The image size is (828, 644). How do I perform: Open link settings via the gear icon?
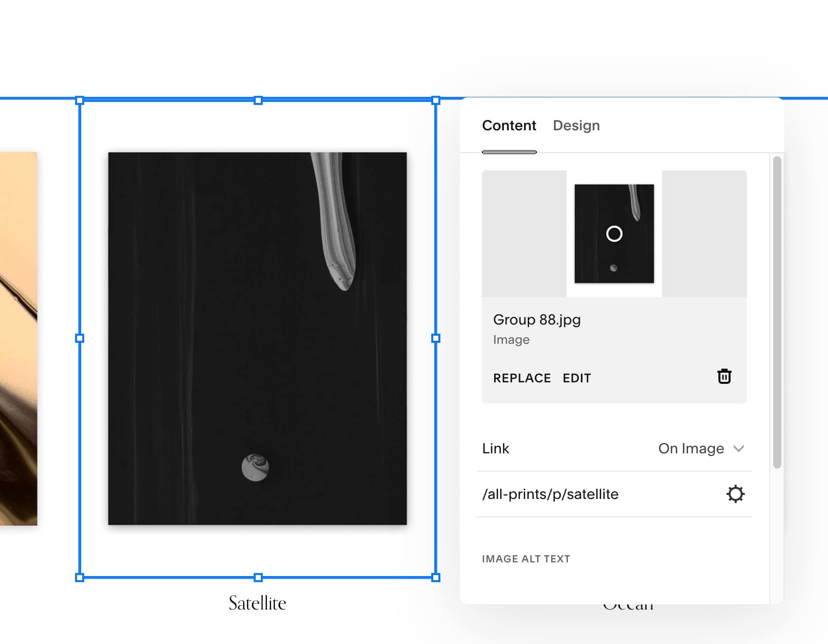point(736,493)
